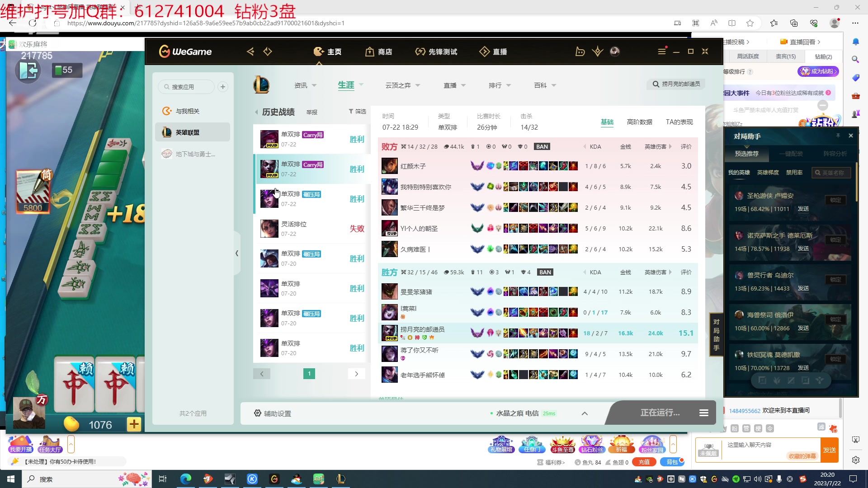Open the 礼物展馆 gift hall on Douyu
868x488 pixels.
tap(501, 444)
